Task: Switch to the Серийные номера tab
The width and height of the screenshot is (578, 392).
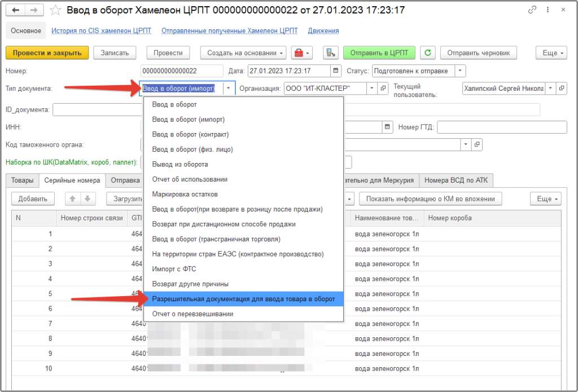Action: point(72,180)
